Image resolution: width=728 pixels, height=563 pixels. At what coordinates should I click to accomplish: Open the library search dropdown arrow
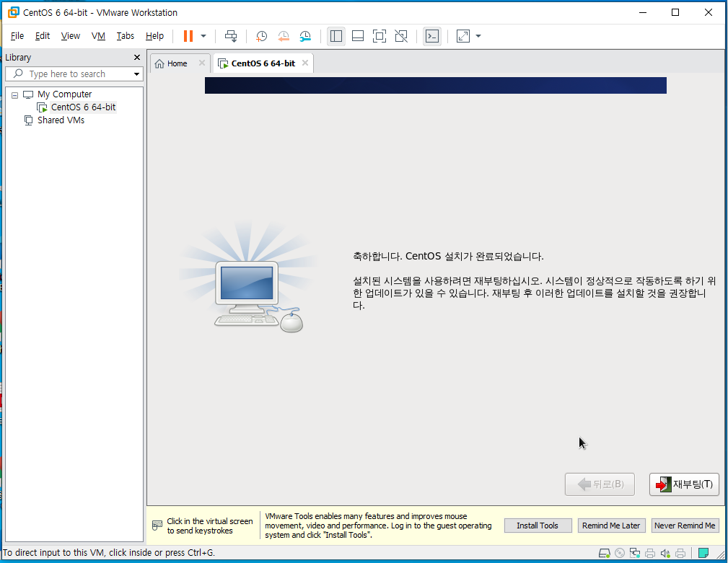tap(136, 74)
